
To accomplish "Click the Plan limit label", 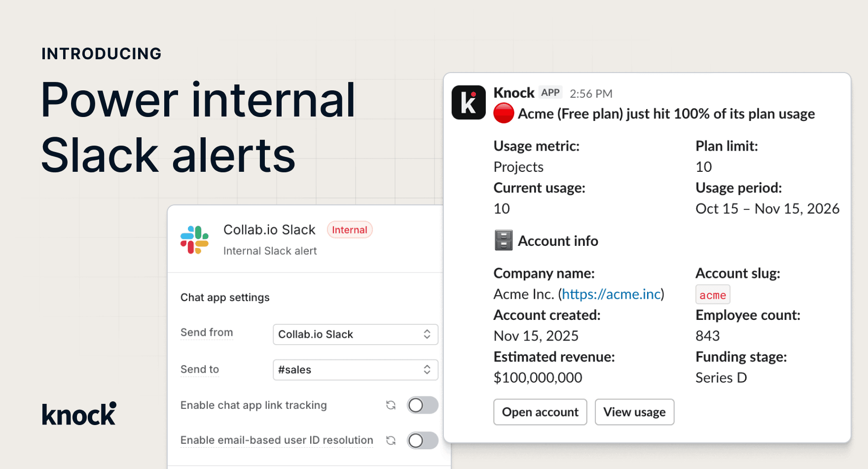I will pos(726,146).
